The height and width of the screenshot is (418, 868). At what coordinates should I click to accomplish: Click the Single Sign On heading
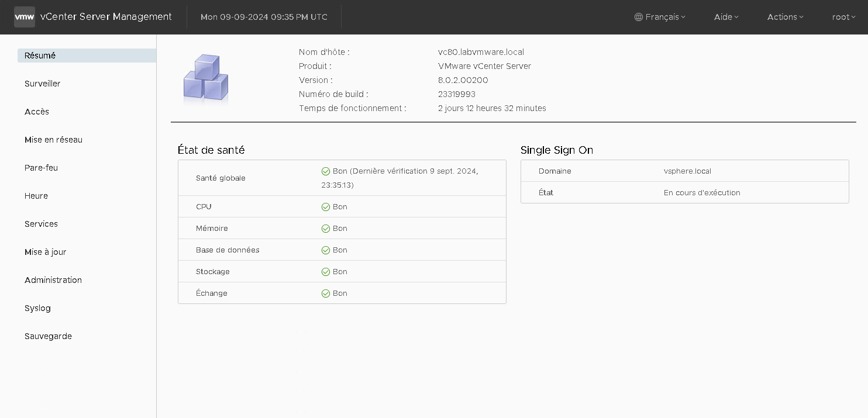coord(557,150)
